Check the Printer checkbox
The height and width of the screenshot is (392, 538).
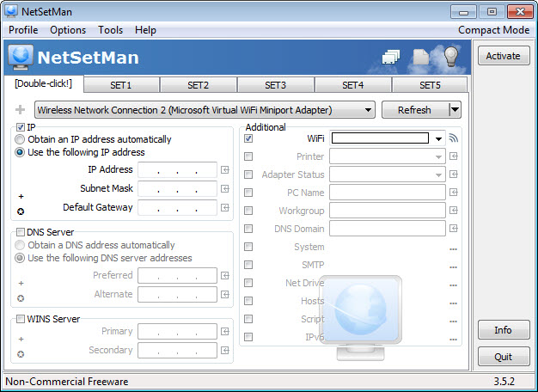pos(248,156)
